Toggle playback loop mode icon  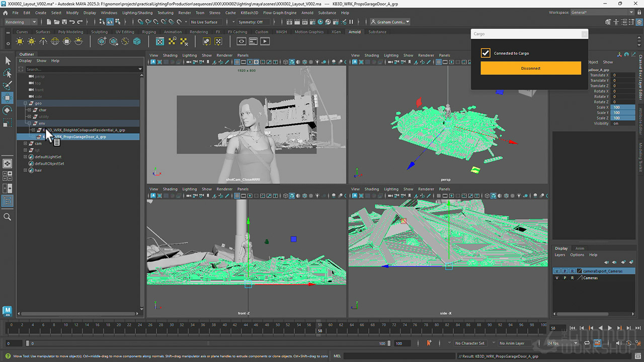click(586, 343)
